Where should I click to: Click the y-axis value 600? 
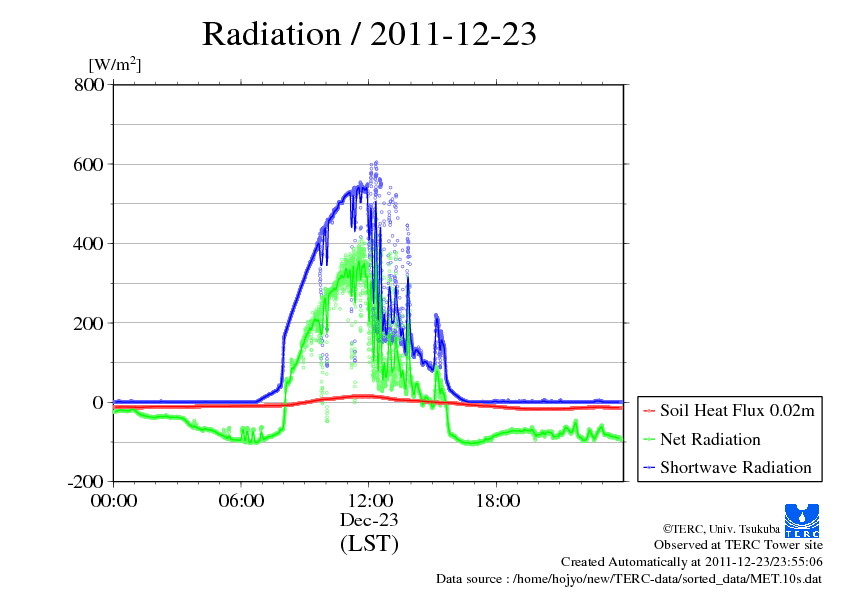coord(88,164)
